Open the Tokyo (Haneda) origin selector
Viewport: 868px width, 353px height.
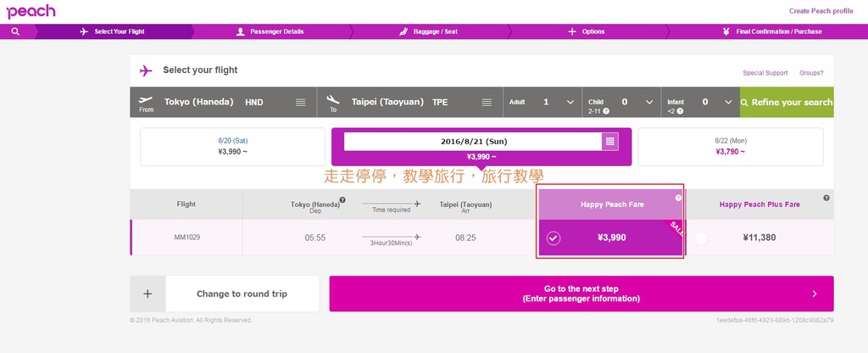223,102
